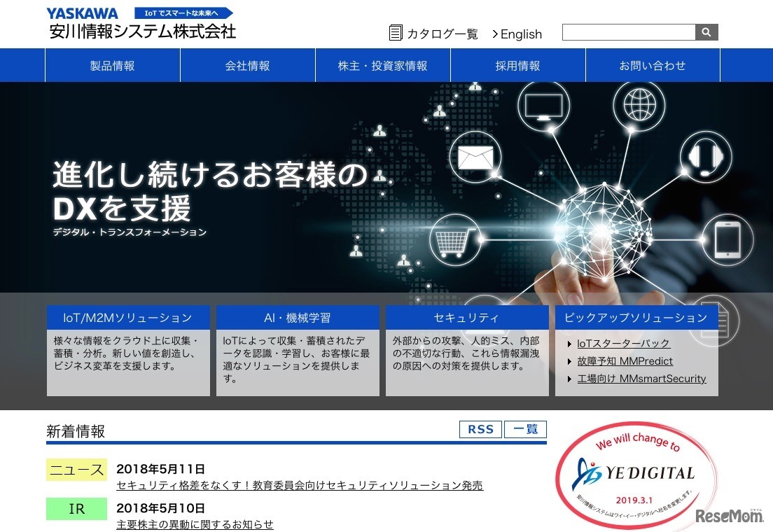Viewport: 773px width, 532px height.
Task: Click the ニュース category label
Action: pos(76,470)
